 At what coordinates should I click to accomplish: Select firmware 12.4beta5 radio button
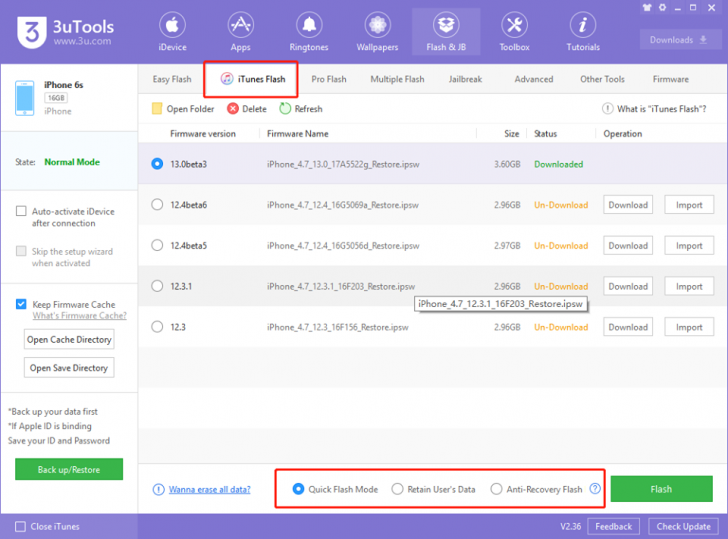(157, 245)
